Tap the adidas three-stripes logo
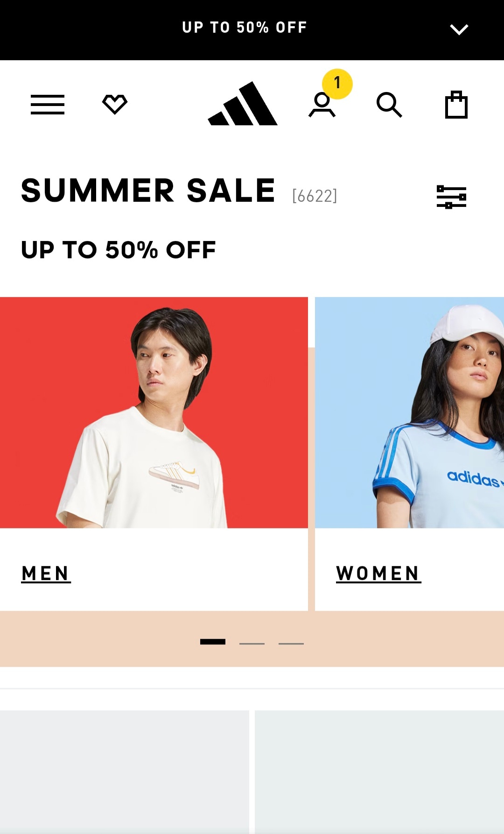Viewport: 504px width, 834px height. click(243, 103)
